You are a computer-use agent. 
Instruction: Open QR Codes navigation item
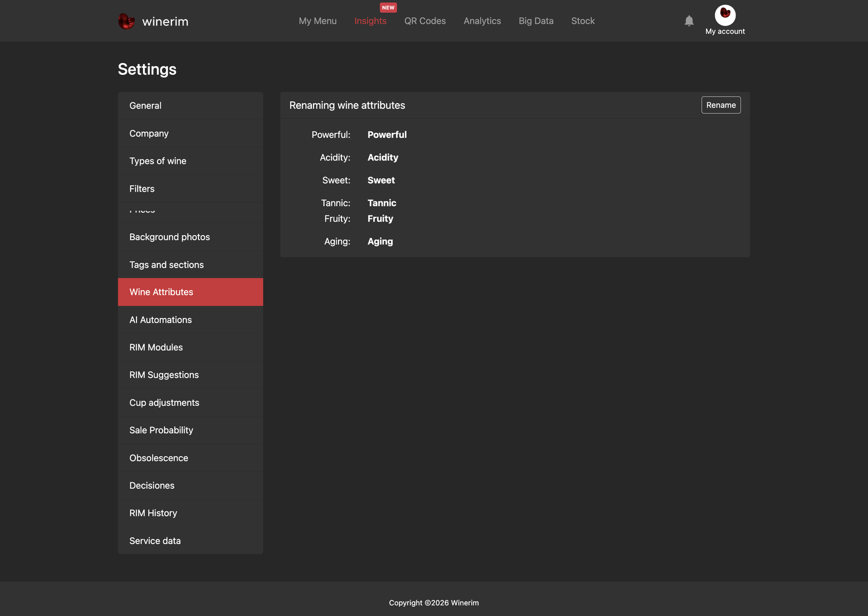pos(425,21)
